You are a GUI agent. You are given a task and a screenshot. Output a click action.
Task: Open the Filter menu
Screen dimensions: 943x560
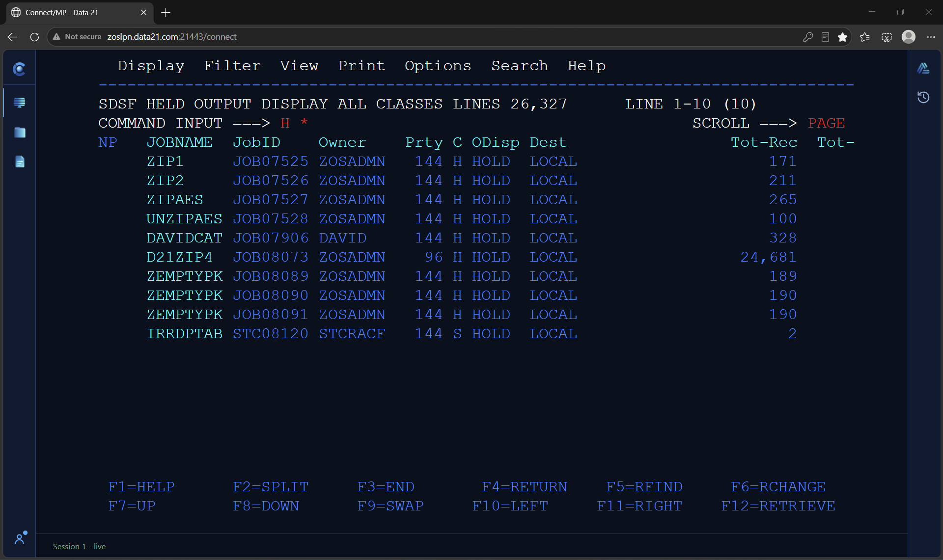[232, 66]
